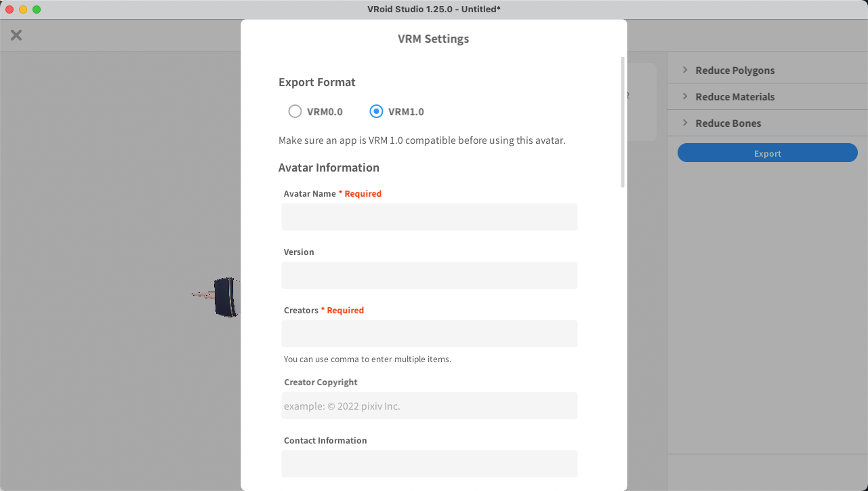The width and height of the screenshot is (868, 491).
Task: Click the VRM Settings dialog title
Action: click(434, 39)
